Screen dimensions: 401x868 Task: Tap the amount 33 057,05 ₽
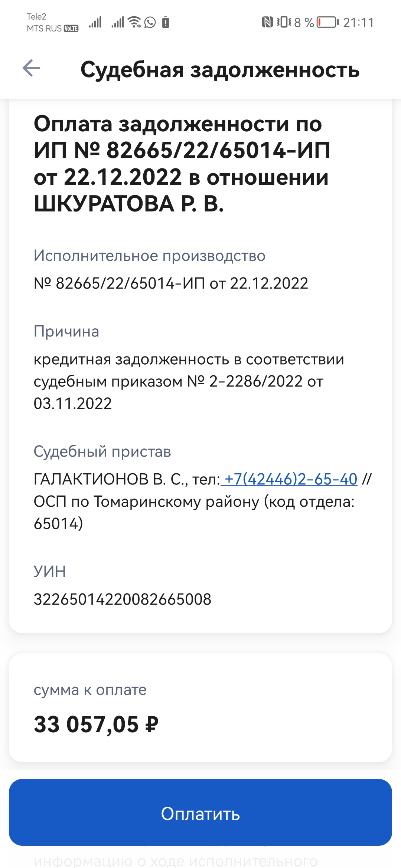click(96, 724)
